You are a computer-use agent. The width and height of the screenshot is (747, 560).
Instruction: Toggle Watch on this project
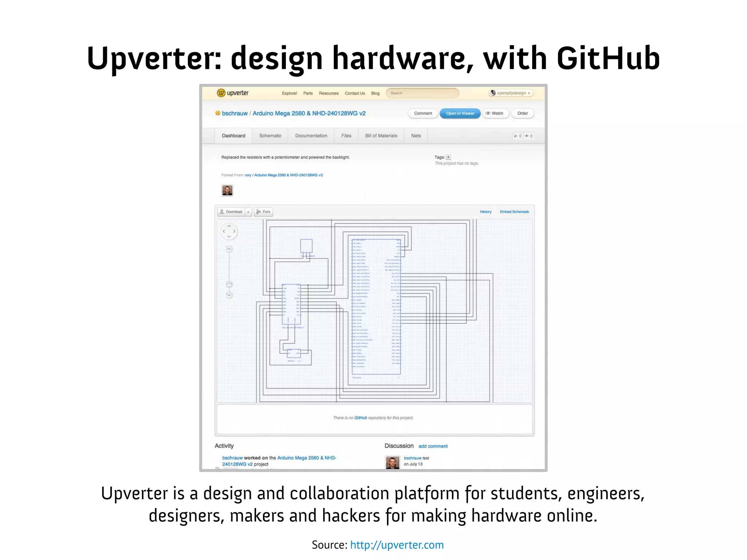pos(495,113)
